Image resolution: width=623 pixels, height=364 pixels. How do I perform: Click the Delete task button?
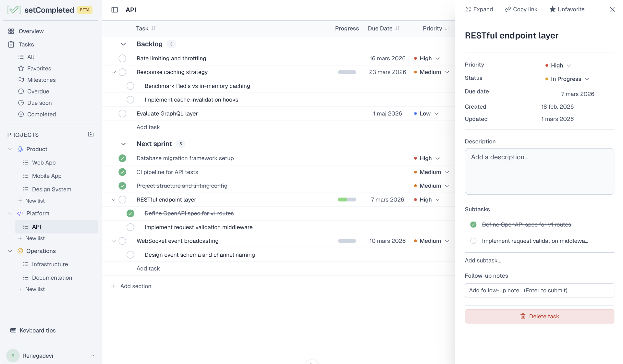pos(539,316)
